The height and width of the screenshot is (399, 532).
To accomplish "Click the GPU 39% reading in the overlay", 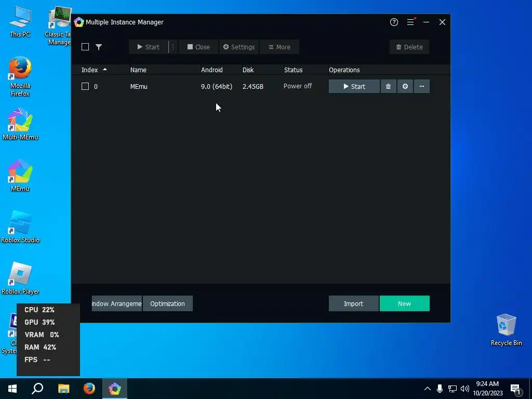I will (39, 322).
